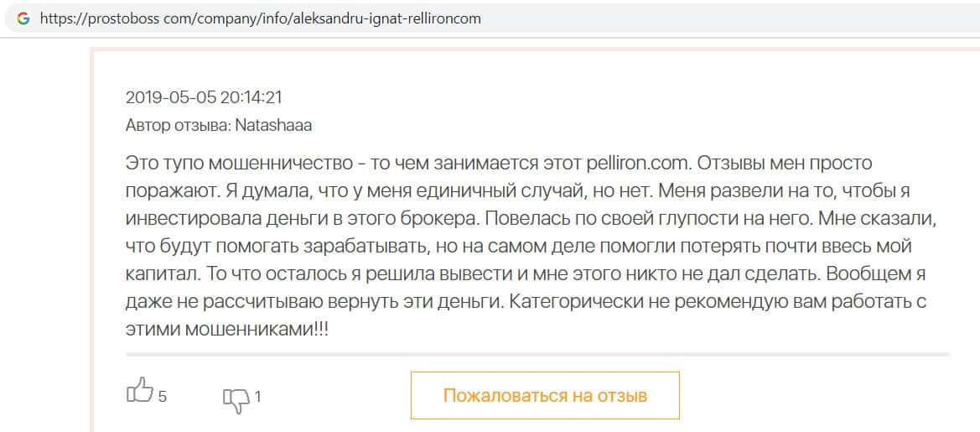Click the word капитал in the review
980x432 pixels.
pos(158,274)
